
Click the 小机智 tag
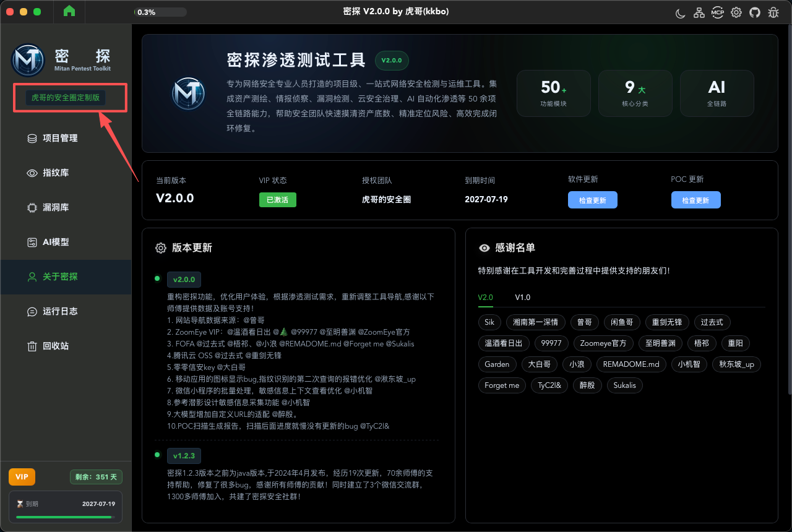tap(689, 364)
